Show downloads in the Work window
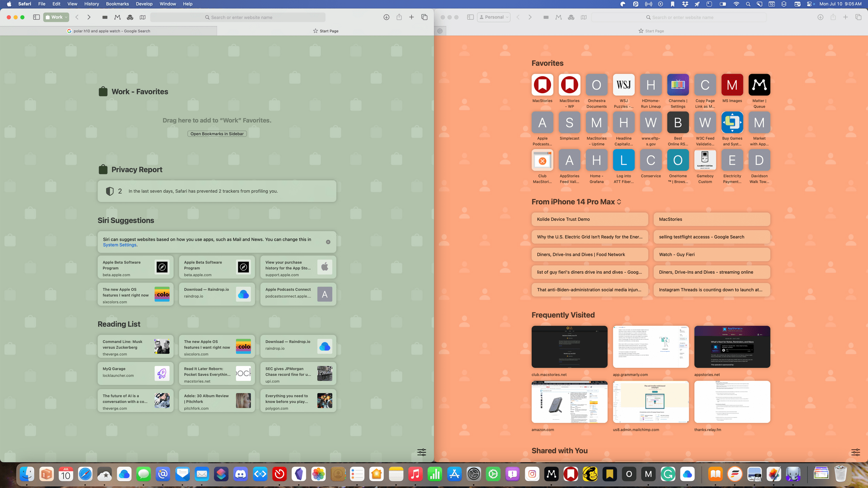The width and height of the screenshot is (868, 488). coord(387,17)
